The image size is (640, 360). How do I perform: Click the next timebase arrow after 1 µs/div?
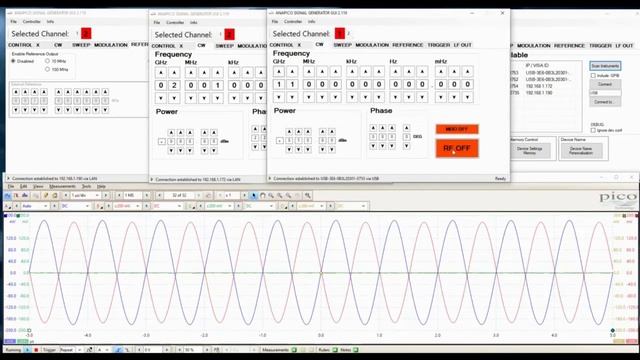[106, 196]
